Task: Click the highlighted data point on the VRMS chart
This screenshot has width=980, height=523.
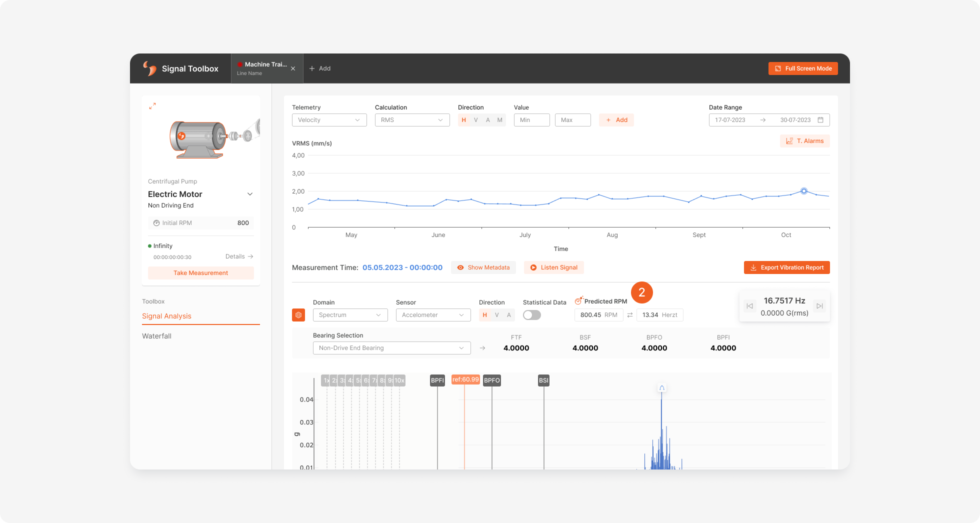Action: click(804, 191)
